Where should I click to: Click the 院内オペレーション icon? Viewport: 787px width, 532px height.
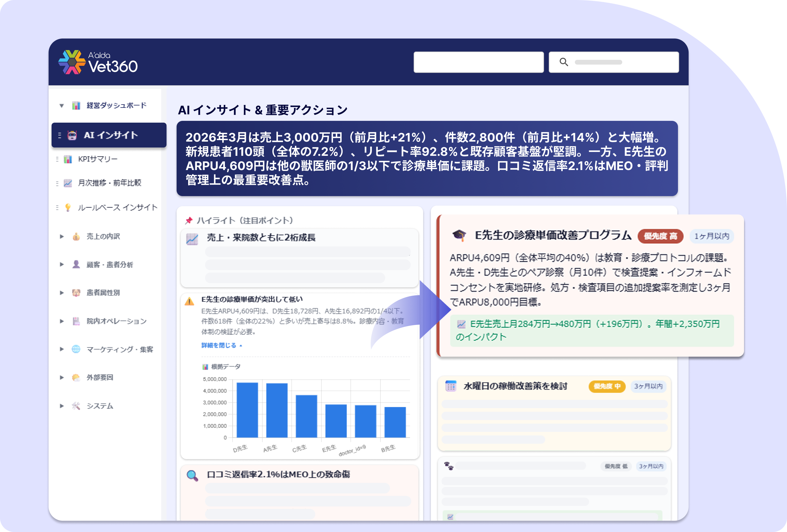point(76,321)
